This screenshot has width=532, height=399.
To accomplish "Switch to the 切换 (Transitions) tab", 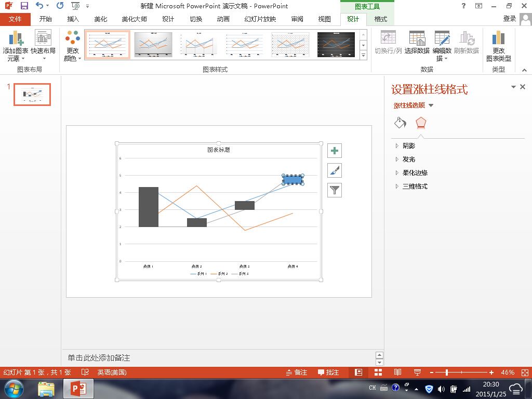I will [196, 19].
